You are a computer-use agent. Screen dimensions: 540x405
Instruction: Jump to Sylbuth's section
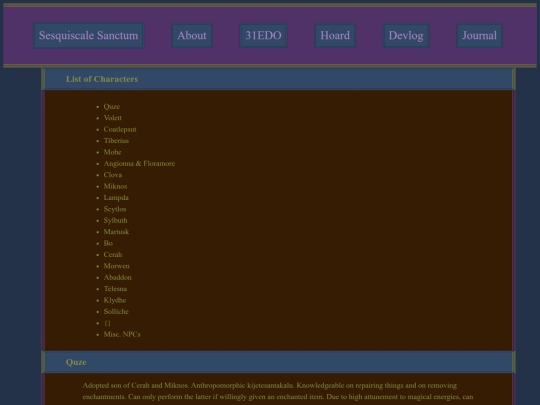(x=116, y=220)
